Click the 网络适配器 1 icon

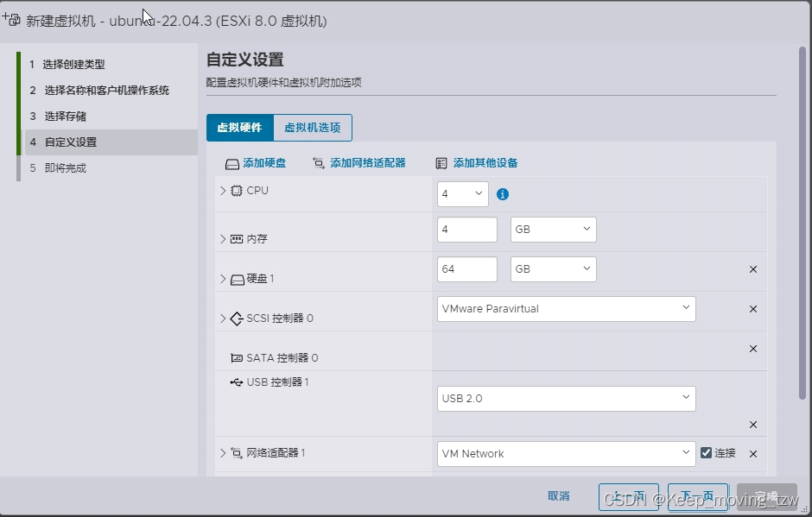coord(238,453)
